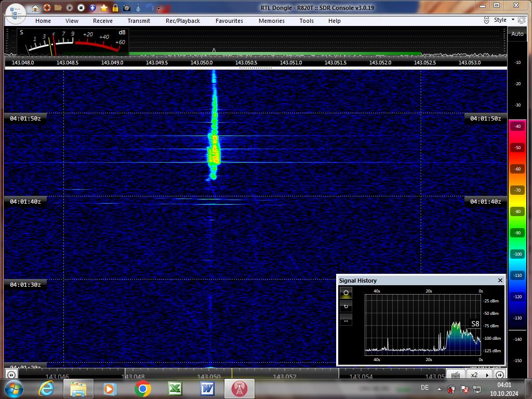Screen dimensions: 532x399
Task: Open the Help ribbon tab
Action: [334, 21]
